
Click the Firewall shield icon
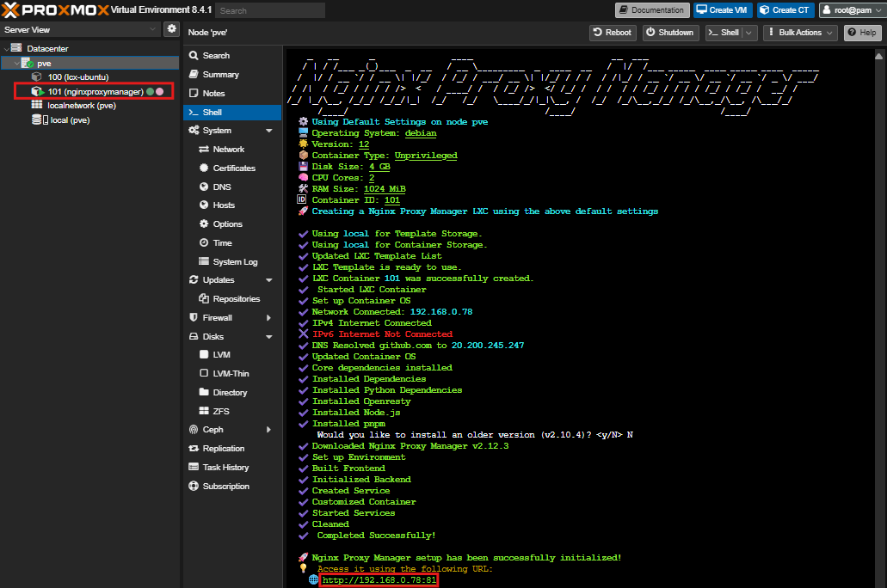click(194, 317)
